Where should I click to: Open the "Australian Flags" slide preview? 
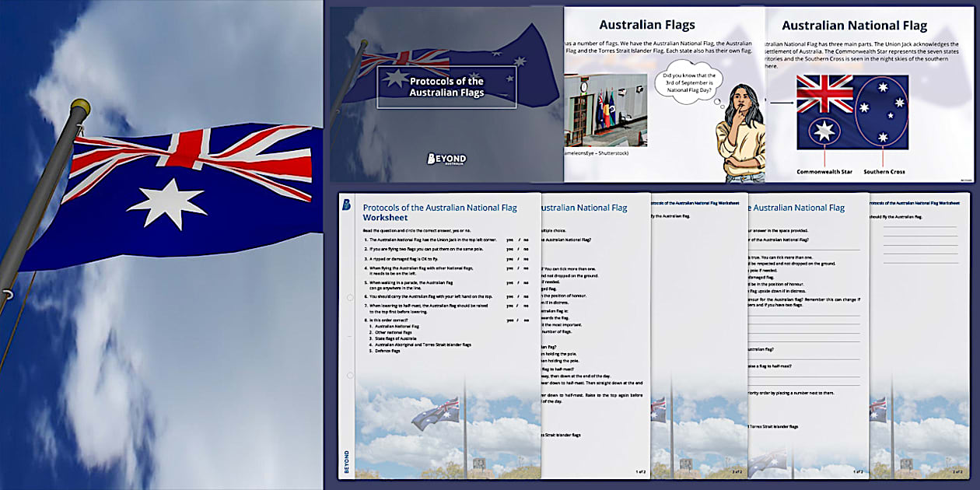click(x=646, y=24)
